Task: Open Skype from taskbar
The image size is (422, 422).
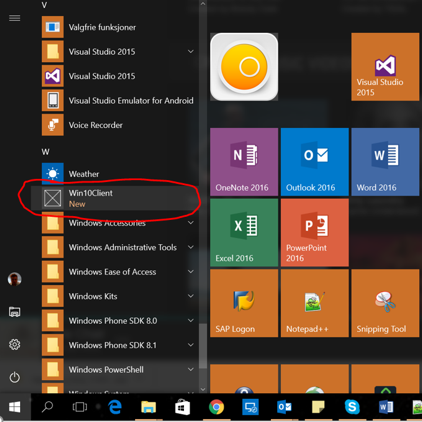Action: point(352,407)
